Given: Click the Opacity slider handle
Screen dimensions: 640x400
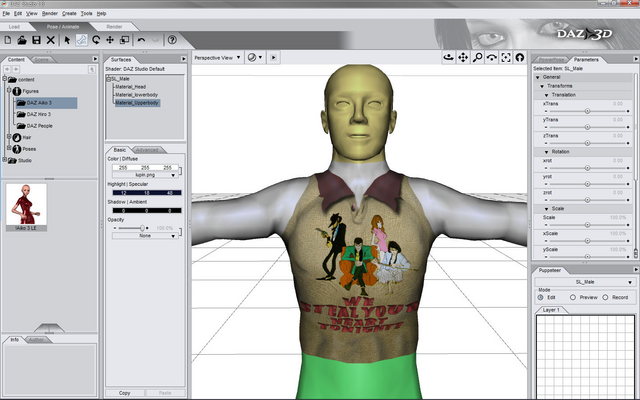Looking at the screenshot, I should tap(142, 228).
